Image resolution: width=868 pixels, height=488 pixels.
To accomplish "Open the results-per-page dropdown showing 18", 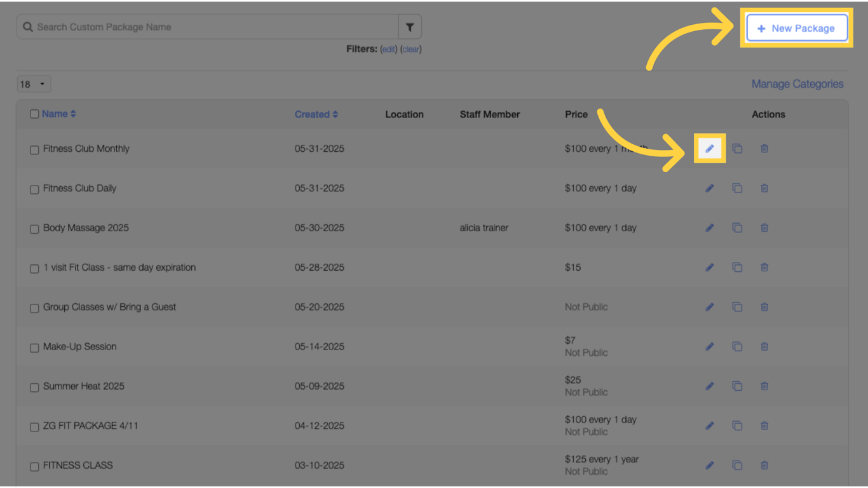I will coord(34,83).
